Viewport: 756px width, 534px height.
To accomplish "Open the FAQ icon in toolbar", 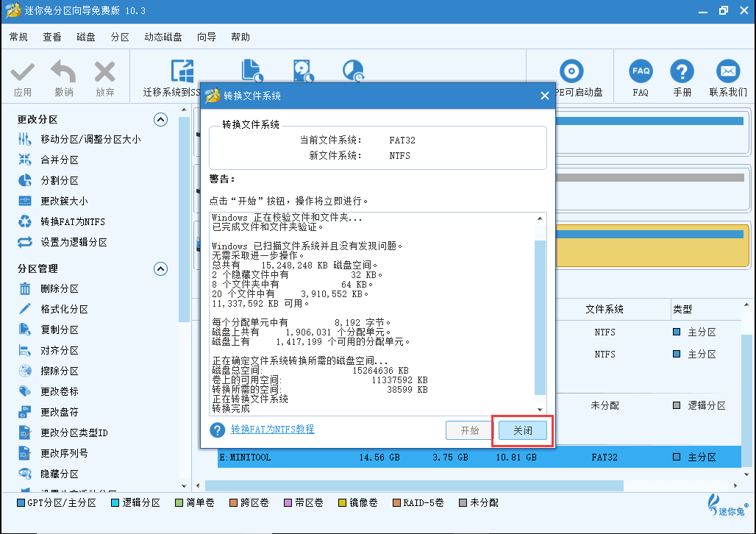I will coord(641,71).
